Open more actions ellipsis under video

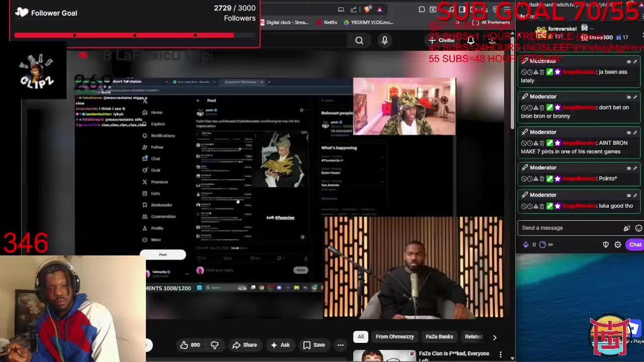(341, 345)
